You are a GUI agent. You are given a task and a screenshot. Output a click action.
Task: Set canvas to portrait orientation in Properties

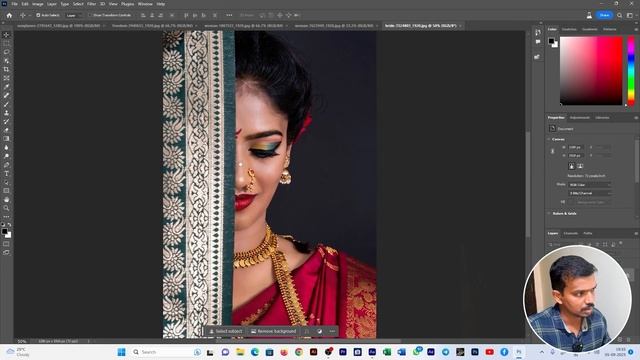tap(571, 166)
